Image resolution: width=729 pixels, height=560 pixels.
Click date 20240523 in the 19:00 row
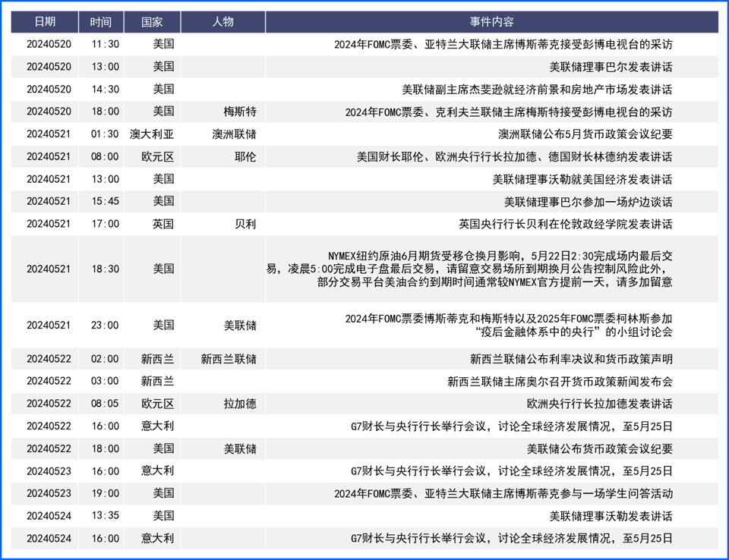click(49, 493)
